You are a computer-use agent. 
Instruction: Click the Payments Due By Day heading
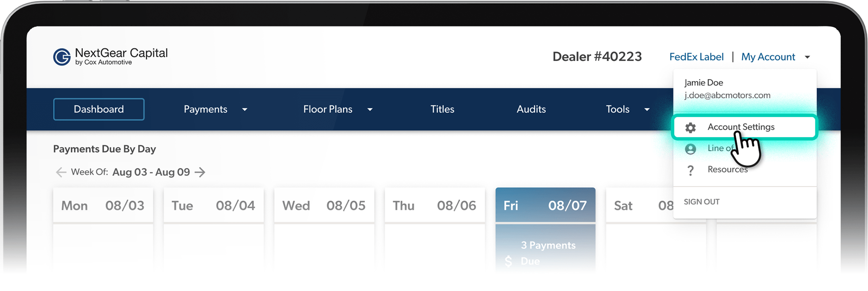click(x=104, y=149)
